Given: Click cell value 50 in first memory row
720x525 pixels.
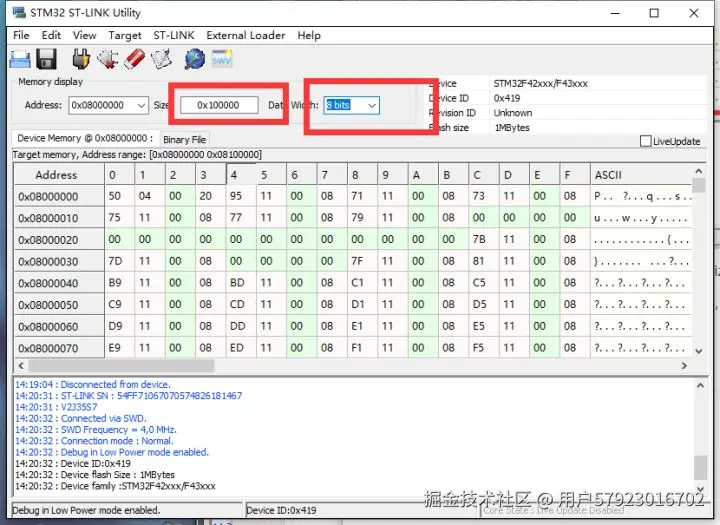Looking at the screenshot, I should pyautogui.click(x=119, y=196).
